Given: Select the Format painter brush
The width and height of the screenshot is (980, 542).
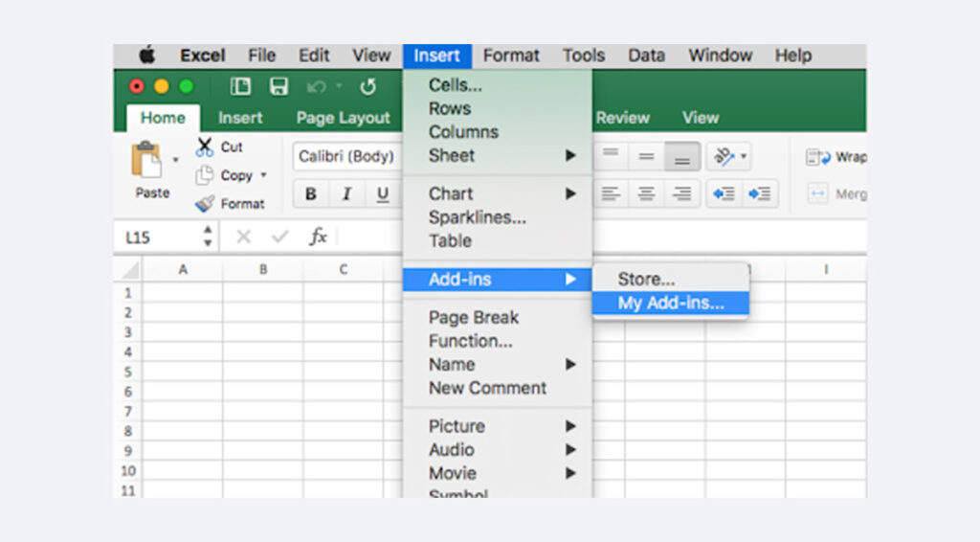Looking at the screenshot, I should (x=205, y=204).
